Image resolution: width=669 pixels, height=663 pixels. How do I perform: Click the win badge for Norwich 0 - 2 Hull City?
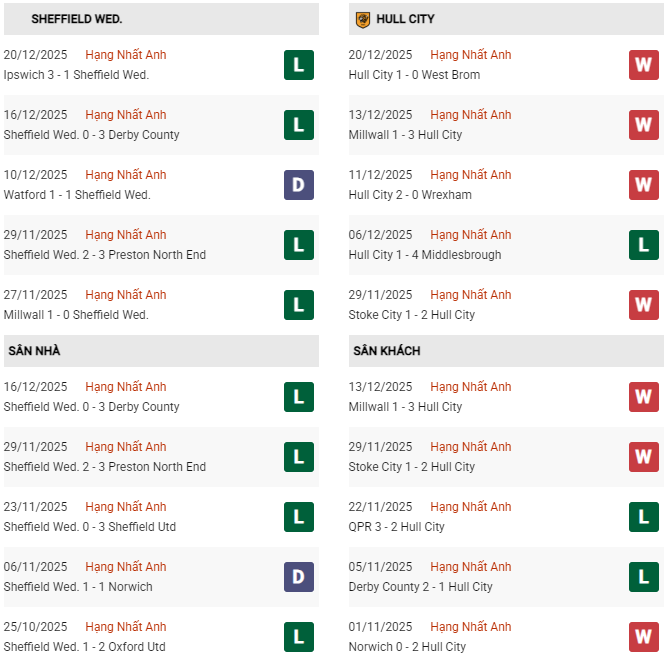tap(644, 637)
